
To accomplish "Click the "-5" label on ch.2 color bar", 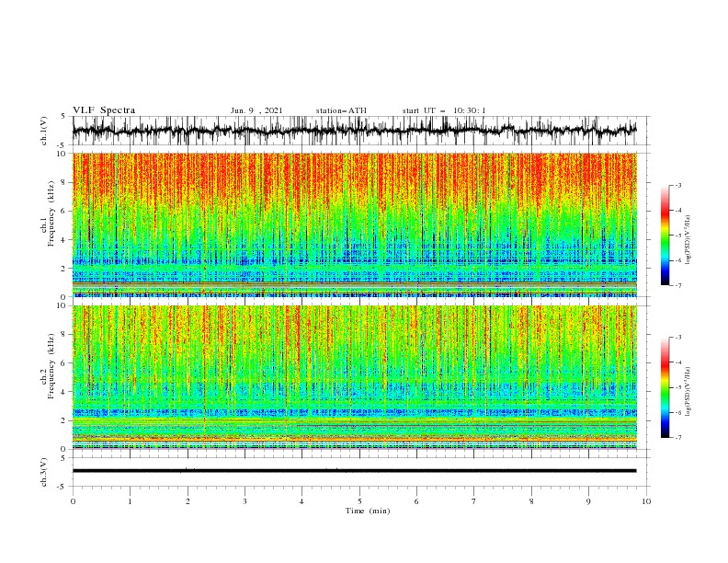I will click(x=677, y=387).
